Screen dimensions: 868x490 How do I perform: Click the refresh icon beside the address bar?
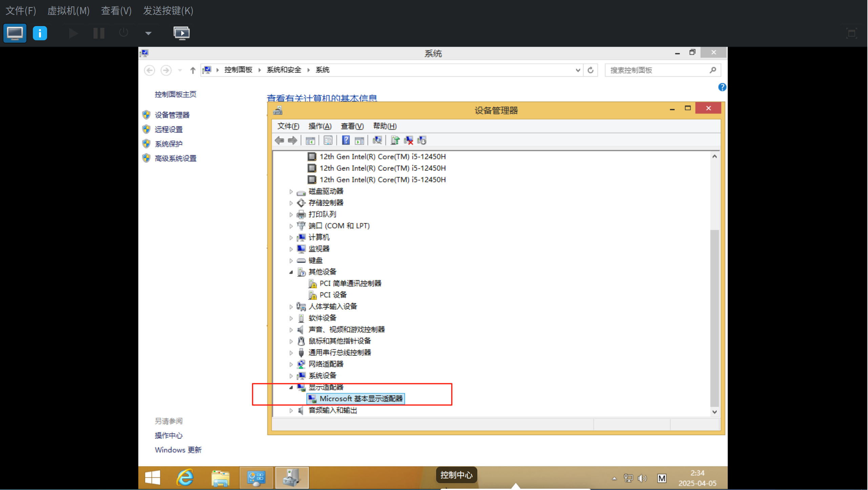click(x=591, y=70)
